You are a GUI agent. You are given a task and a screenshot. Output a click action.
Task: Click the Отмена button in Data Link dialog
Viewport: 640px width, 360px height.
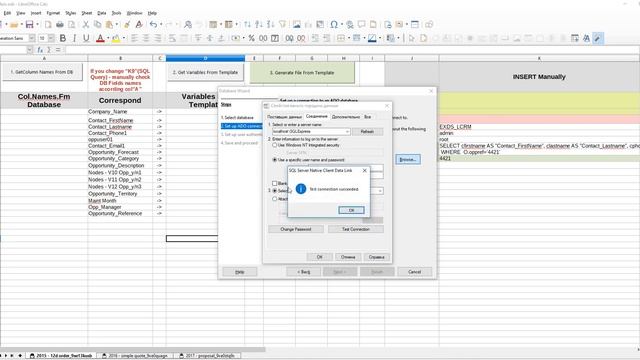[x=348, y=257]
